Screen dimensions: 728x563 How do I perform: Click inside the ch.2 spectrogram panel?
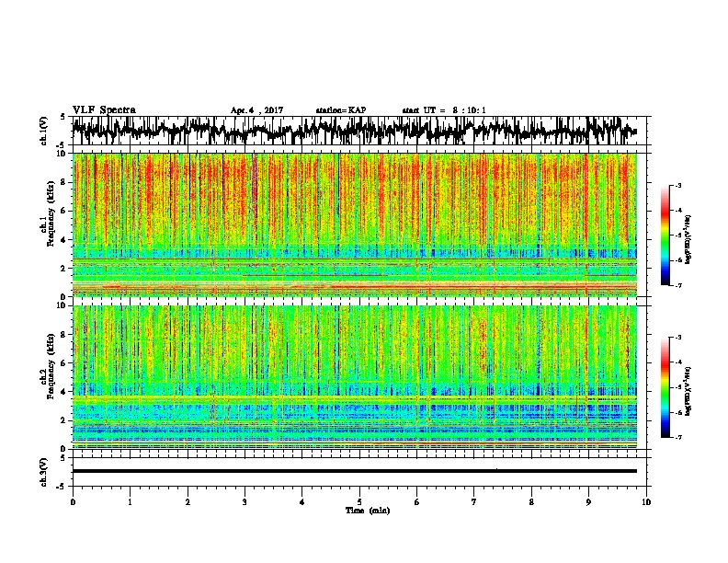[x=355, y=377]
